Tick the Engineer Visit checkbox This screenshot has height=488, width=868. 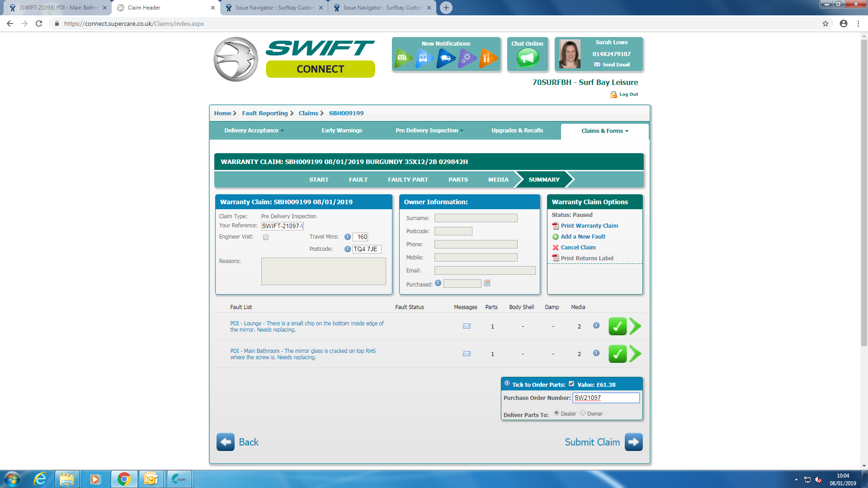[x=266, y=237]
